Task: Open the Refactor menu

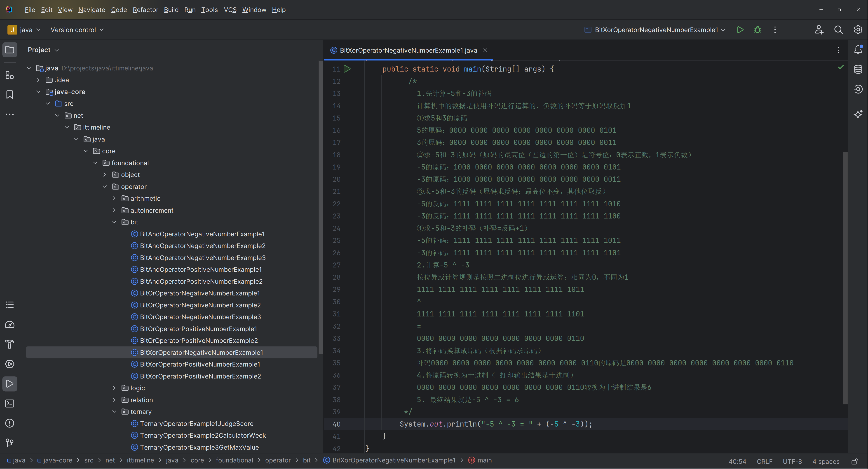Action: (x=145, y=10)
